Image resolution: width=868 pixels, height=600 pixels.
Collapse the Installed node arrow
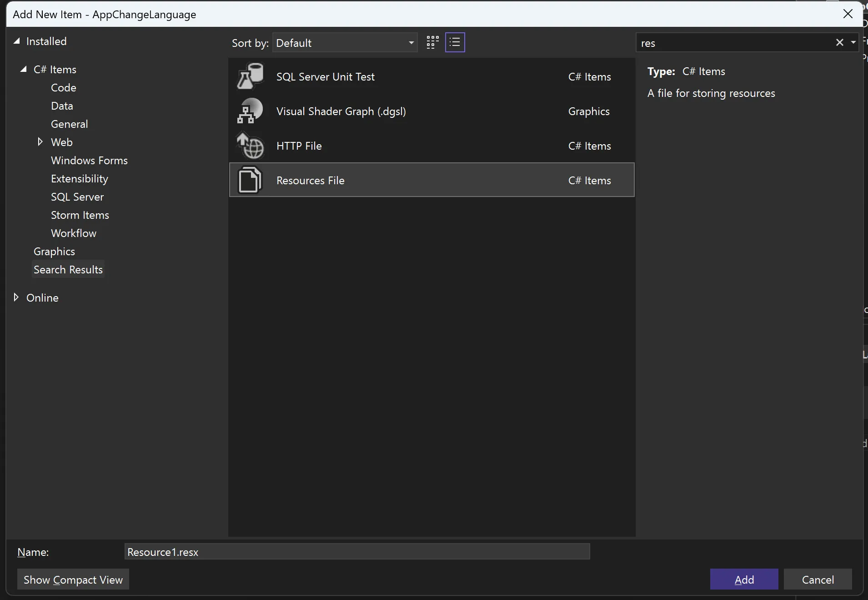pyautogui.click(x=17, y=41)
